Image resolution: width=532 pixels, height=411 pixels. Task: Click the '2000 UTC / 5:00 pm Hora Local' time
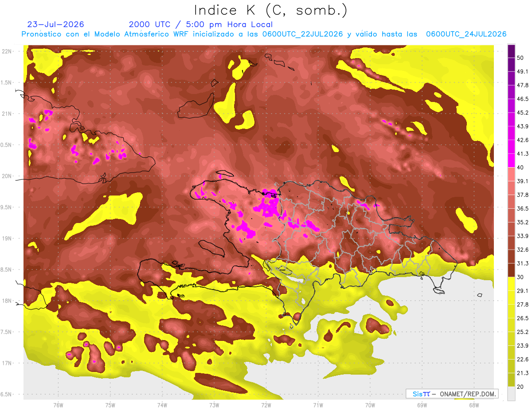pyautogui.click(x=201, y=24)
